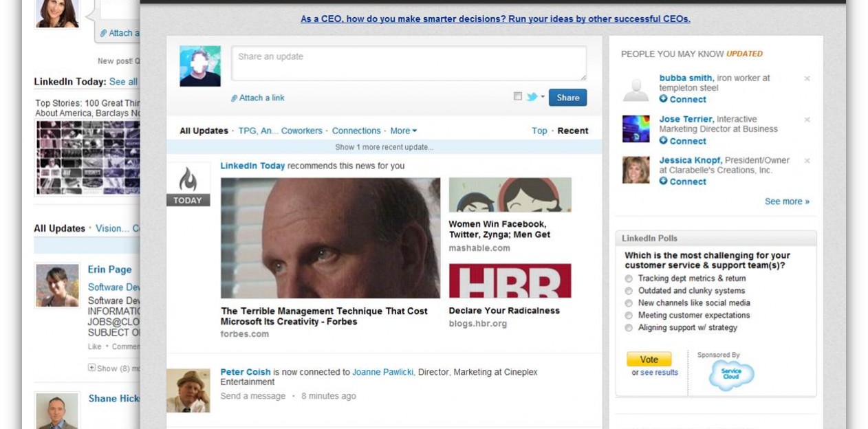Click the 'Share an update' text box
The height and width of the screenshot is (429, 868).
(x=409, y=63)
